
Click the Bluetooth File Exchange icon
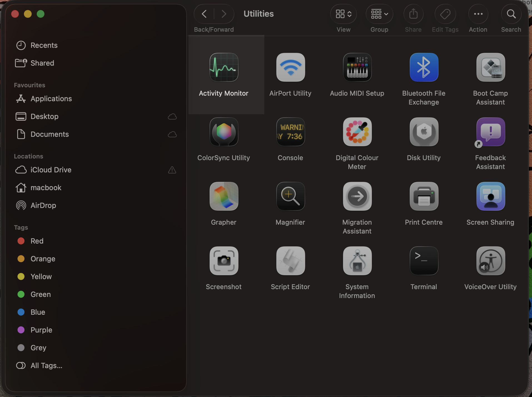point(424,68)
